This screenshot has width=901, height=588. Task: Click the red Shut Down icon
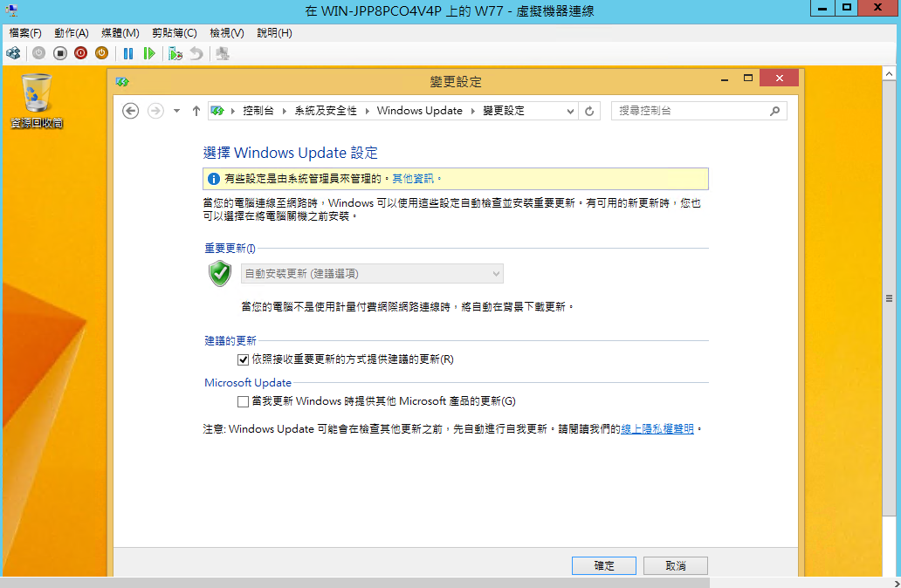(x=80, y=53)
